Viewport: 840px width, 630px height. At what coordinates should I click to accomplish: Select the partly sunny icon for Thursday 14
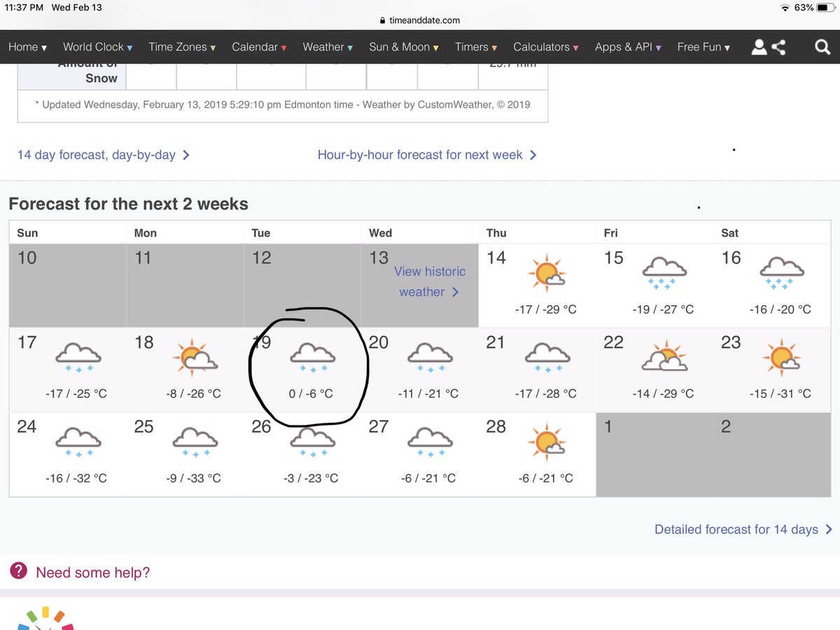[x=547, y=273]
